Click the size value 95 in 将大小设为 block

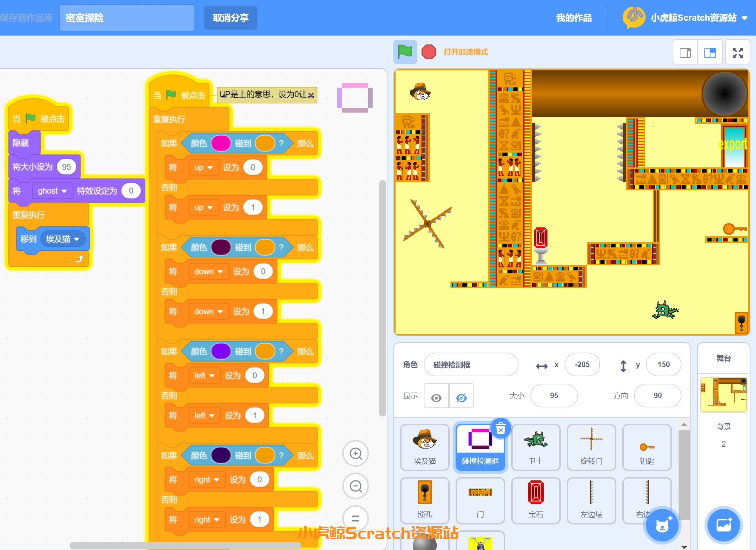click(66, 167)
